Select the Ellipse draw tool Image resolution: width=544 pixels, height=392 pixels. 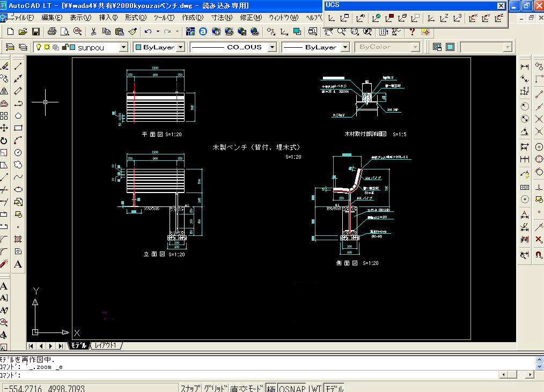18,189
